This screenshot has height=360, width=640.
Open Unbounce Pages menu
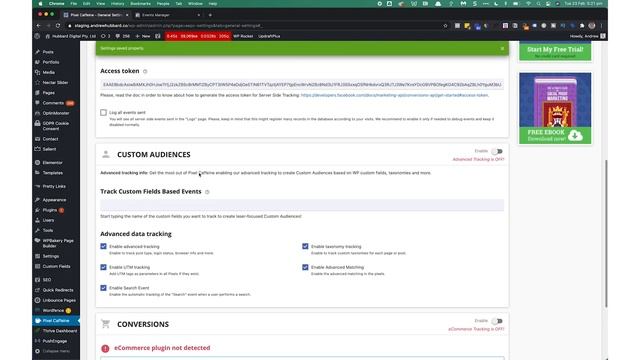[x=59, y=300]
